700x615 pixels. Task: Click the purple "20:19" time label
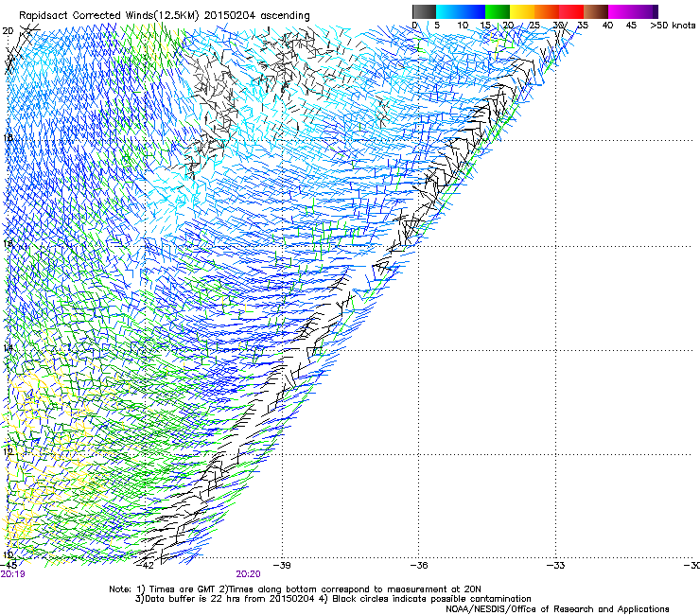12,574
